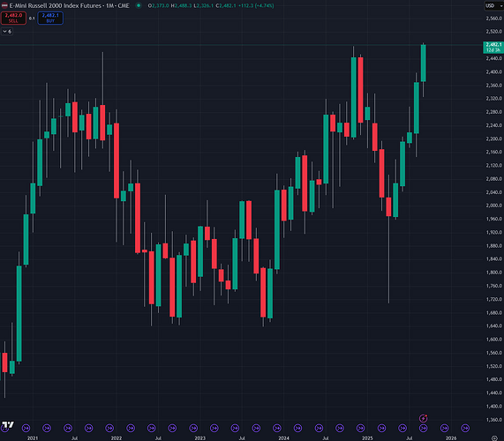Click the red SELL 2,482.0 button

tap(13, 18)
